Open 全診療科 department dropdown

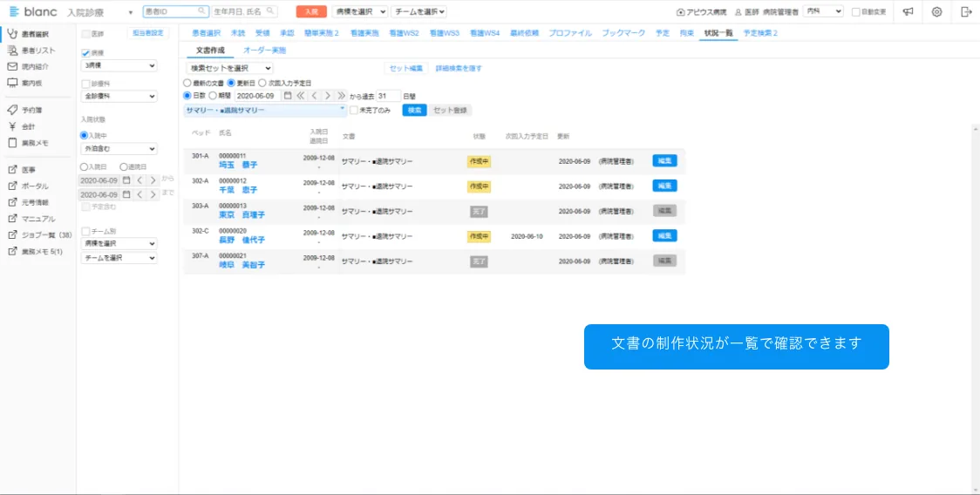(x=119, y=96)
